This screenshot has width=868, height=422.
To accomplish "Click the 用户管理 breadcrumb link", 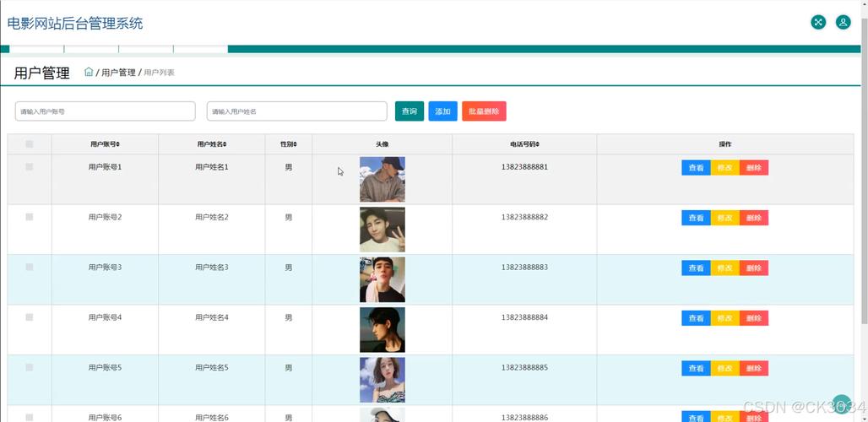I will (x=118, y=73).
